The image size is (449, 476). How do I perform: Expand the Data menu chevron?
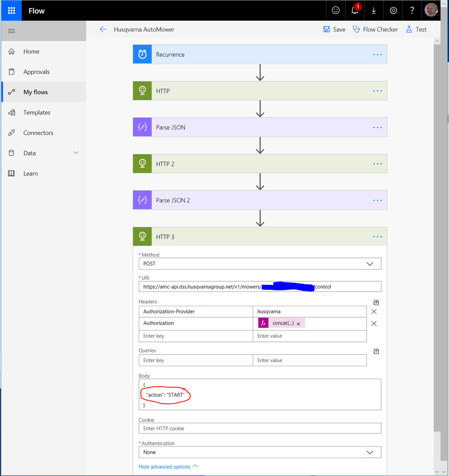click(76, 153)
